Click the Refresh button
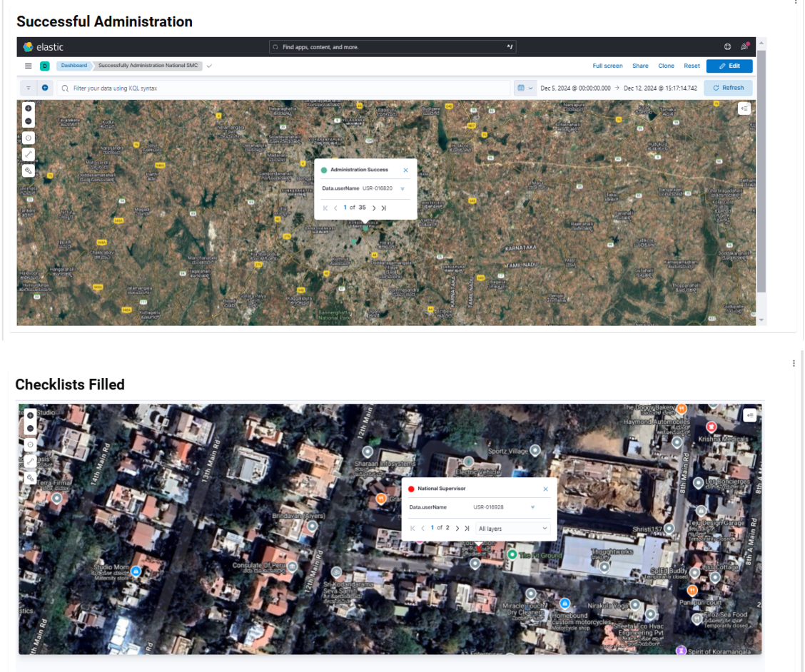The image size is (805, 672). pos(728,88)
